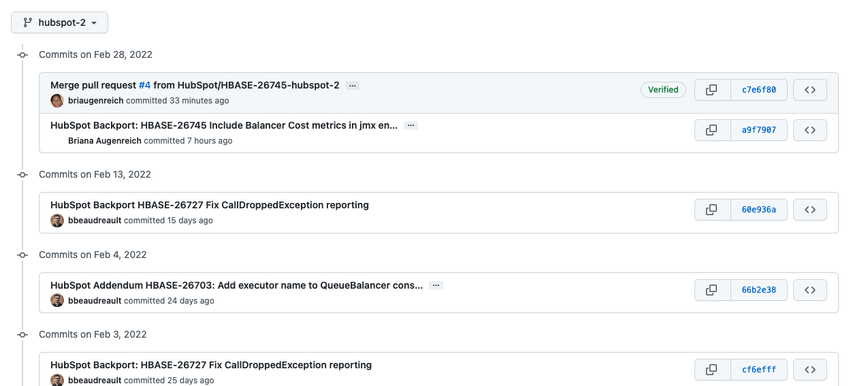868x386 pixels.
Task: Open commit hash c7e6f80
Action: coord(759,90)
